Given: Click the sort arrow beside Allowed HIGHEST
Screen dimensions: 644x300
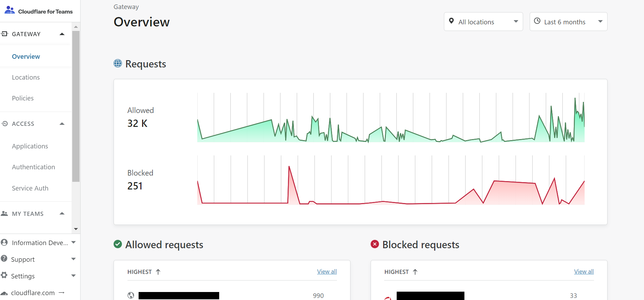Looking at the screenshot, I should pyautogui.click(x=158, y=272).
